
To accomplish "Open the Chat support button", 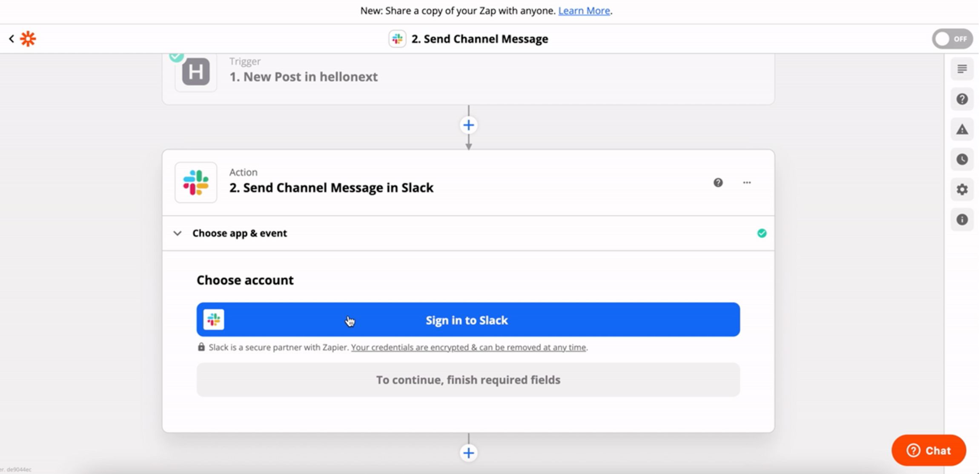I will click(x=928, y=450).
